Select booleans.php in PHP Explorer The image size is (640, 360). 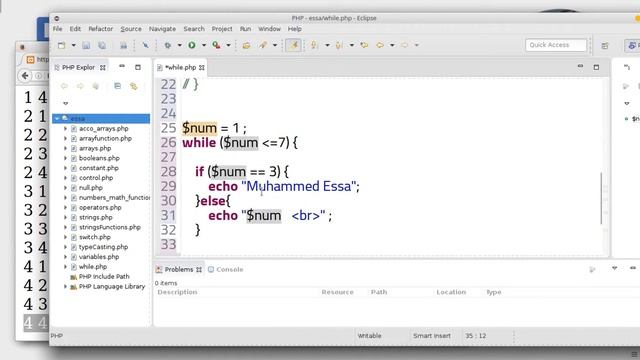click(99, 158)
